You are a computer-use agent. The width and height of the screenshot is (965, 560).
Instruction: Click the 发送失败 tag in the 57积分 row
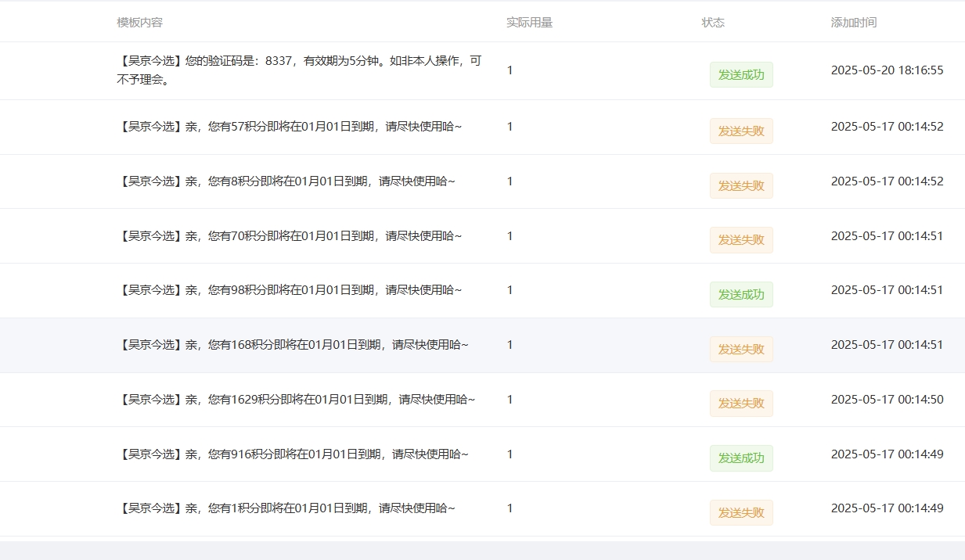point(741,131)
